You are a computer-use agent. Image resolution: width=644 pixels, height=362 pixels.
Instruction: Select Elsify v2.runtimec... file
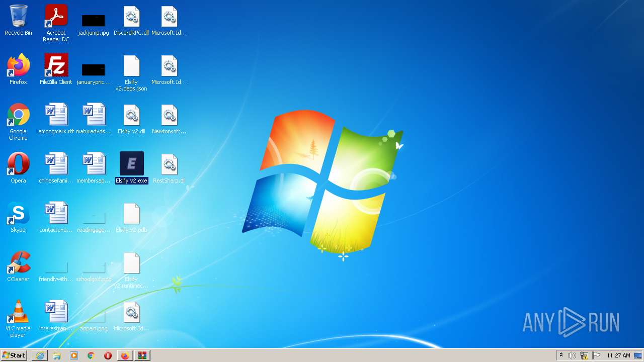point(131,269)
